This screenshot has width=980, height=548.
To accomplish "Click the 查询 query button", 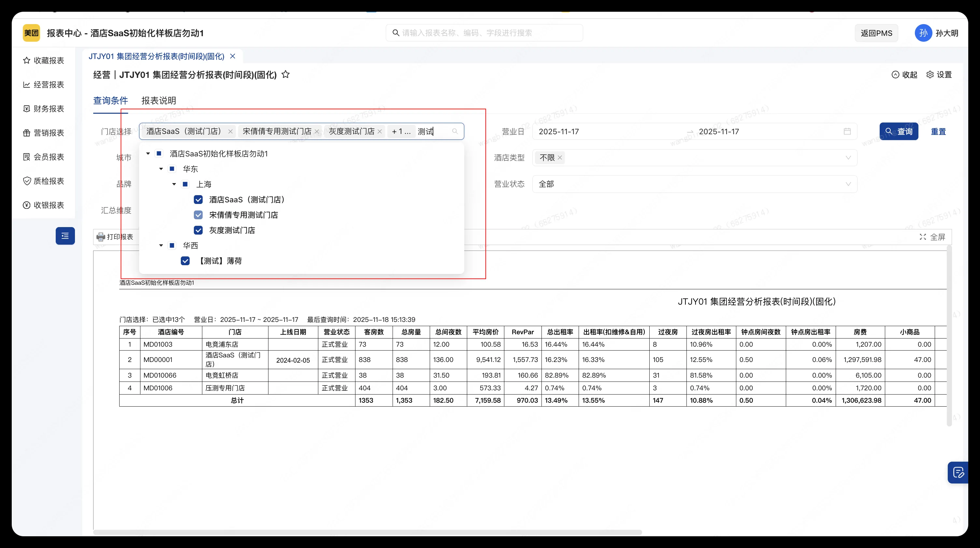I will pos(899,131).
